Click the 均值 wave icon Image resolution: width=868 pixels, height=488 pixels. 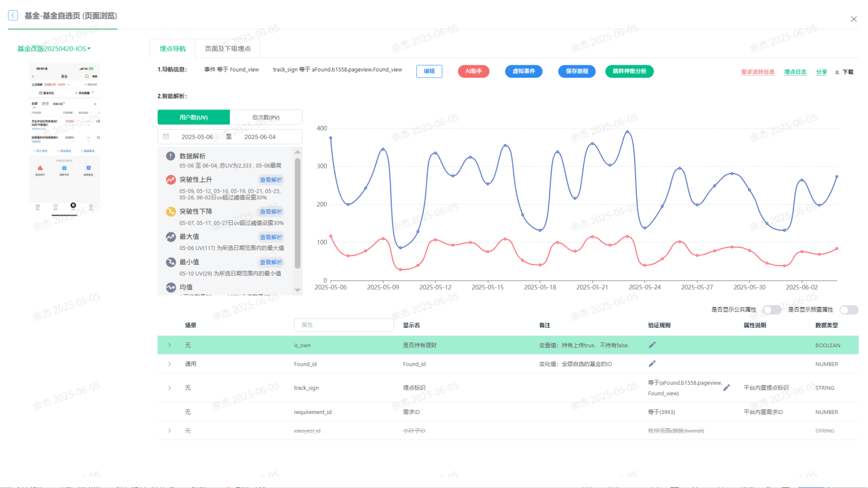[171, 287]
